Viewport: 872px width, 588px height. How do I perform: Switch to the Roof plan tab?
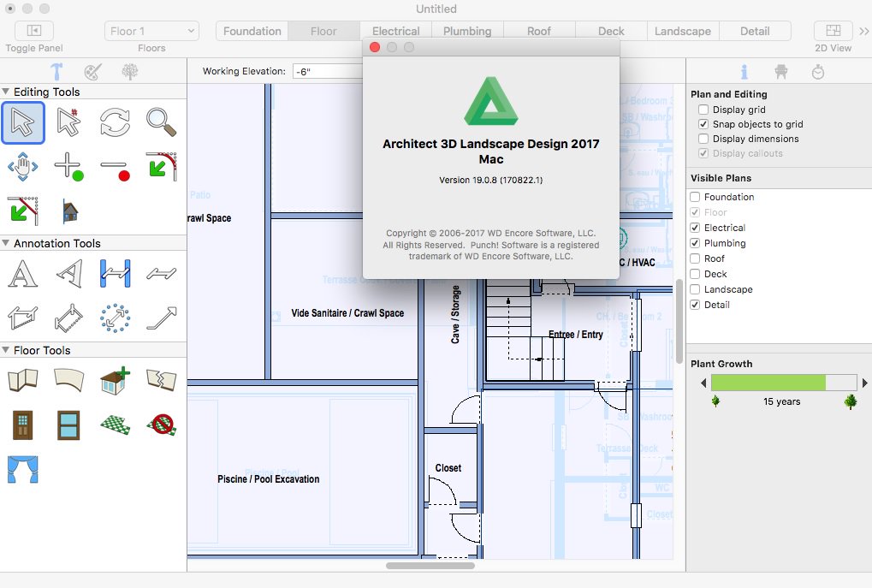pos(539,31)
